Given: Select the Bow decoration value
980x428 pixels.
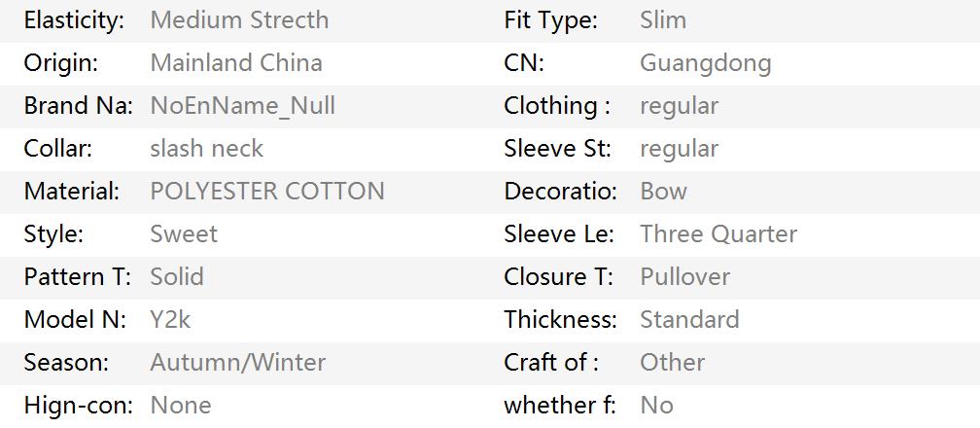Looking at the screenshot, I should tap(663, 191).
